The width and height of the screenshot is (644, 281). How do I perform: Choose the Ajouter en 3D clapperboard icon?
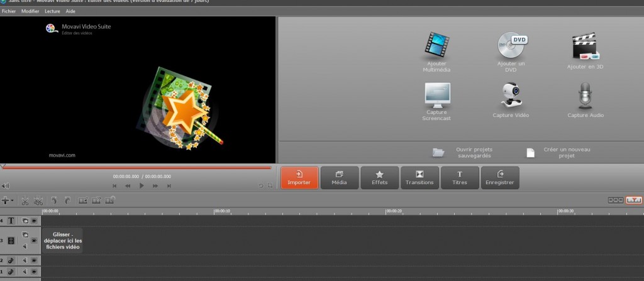tap(586, 47)
